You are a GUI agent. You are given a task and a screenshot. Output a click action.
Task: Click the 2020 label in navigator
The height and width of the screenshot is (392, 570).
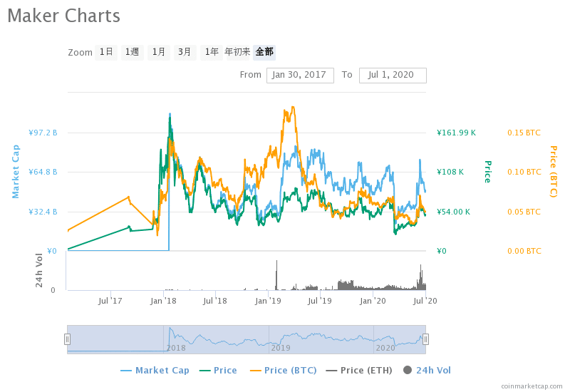(x=385, y=348)
